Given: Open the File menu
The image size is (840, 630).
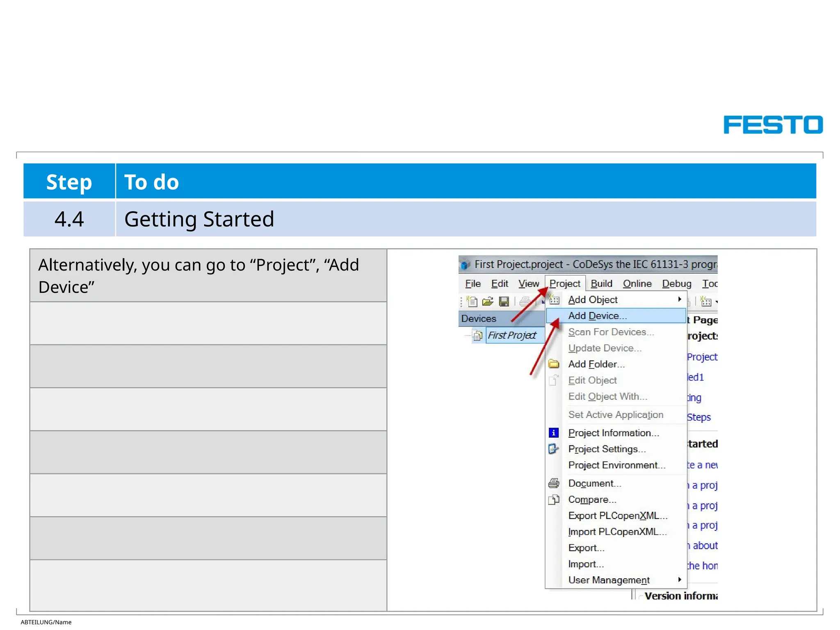Looking at the screenshot, I should pos(473,284).
